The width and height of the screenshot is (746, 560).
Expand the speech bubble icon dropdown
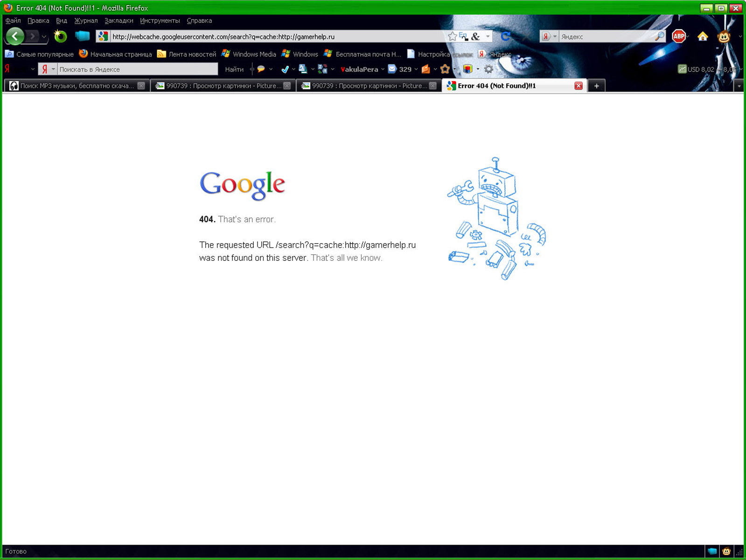(271, 69)
